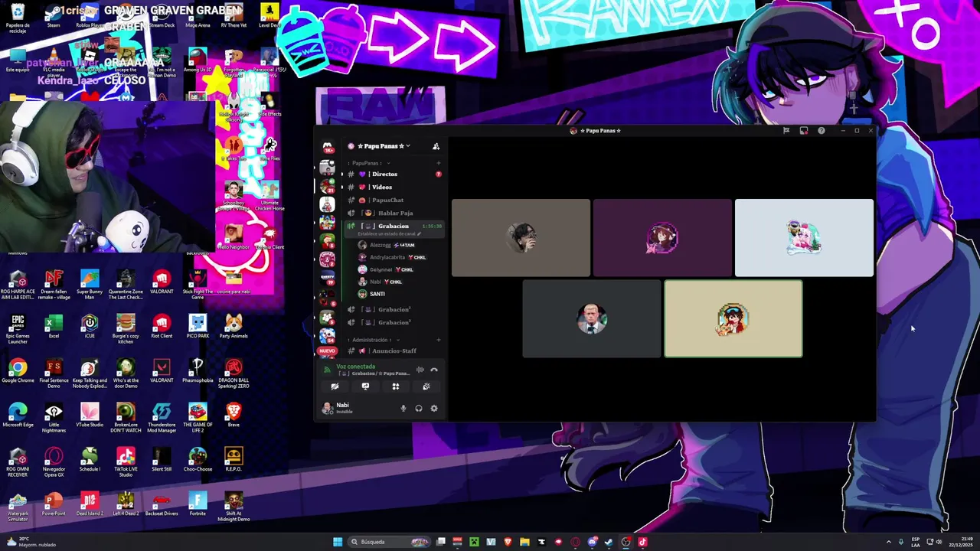This screenshot has width=980, height=551.
Task: Select Choo-Choose desktop icon
Action: [x=198, y=459]
